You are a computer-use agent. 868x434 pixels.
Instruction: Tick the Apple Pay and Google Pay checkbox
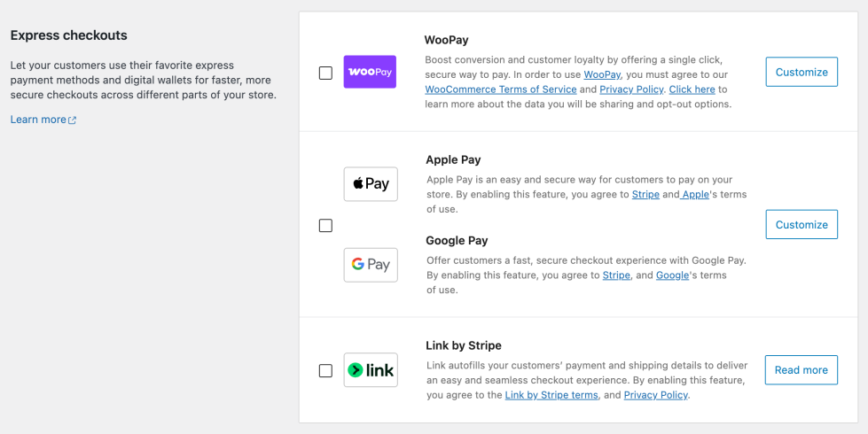coord(325,226)
